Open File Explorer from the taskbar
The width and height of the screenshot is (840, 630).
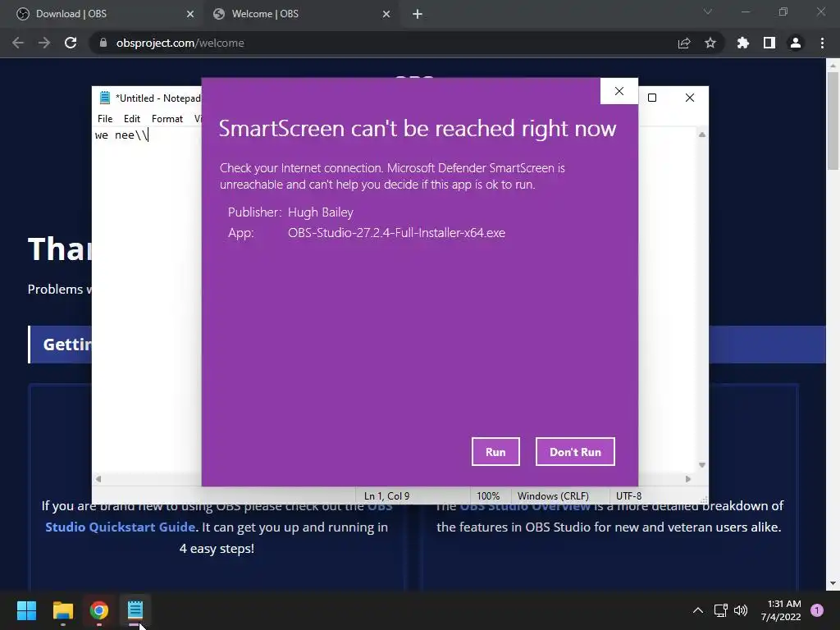pyautogui.click(x=62, y=610)
